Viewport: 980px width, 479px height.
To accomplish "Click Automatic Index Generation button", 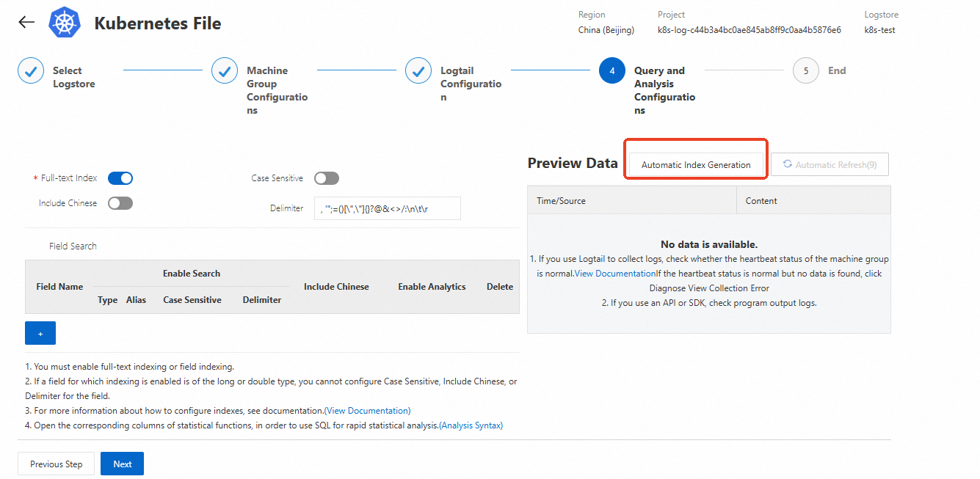I will pyautogui.click(x=696, y=165).
